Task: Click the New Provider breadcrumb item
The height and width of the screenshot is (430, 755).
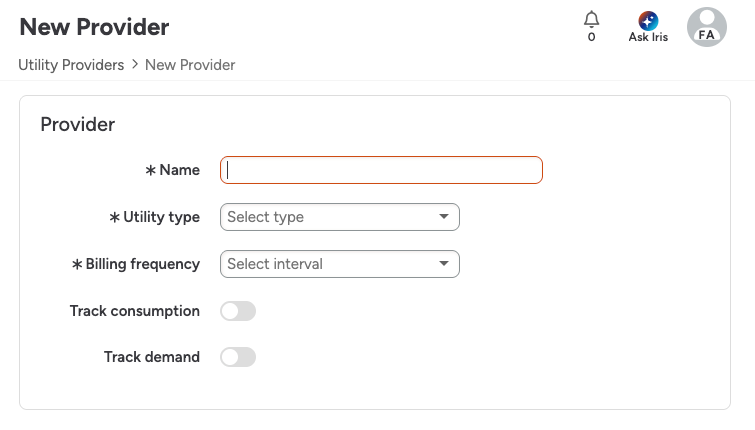Action: [190, 64]
